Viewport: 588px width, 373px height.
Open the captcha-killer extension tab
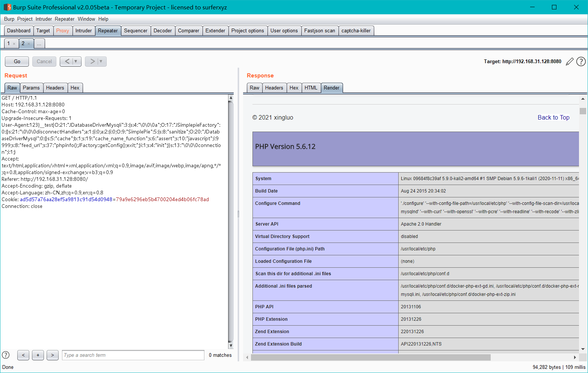click(356, 30)
